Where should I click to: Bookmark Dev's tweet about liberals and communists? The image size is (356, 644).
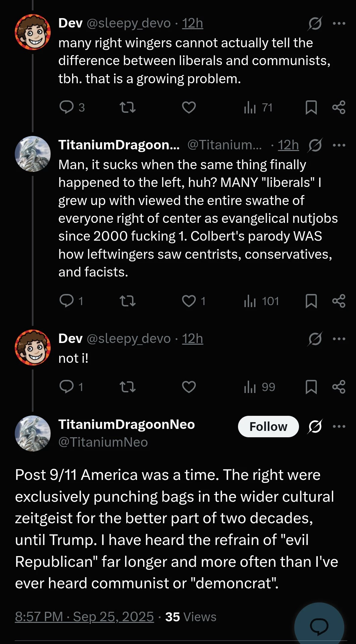[311, 107]
